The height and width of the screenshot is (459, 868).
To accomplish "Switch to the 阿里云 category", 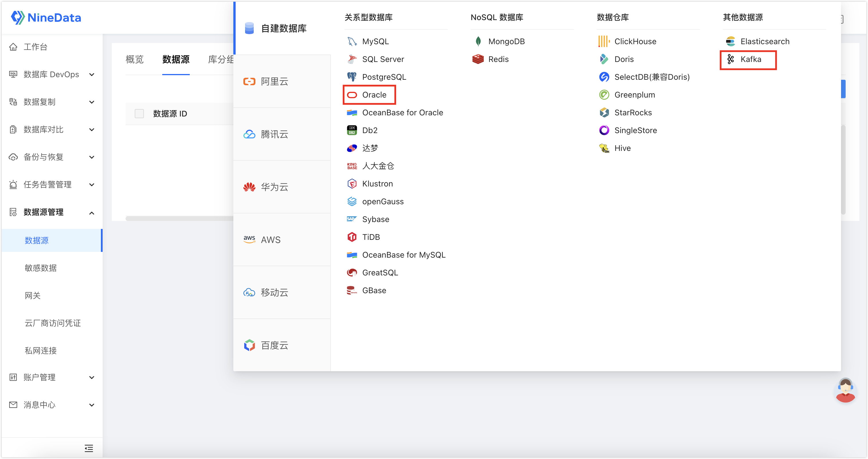I will pos(282,81).
